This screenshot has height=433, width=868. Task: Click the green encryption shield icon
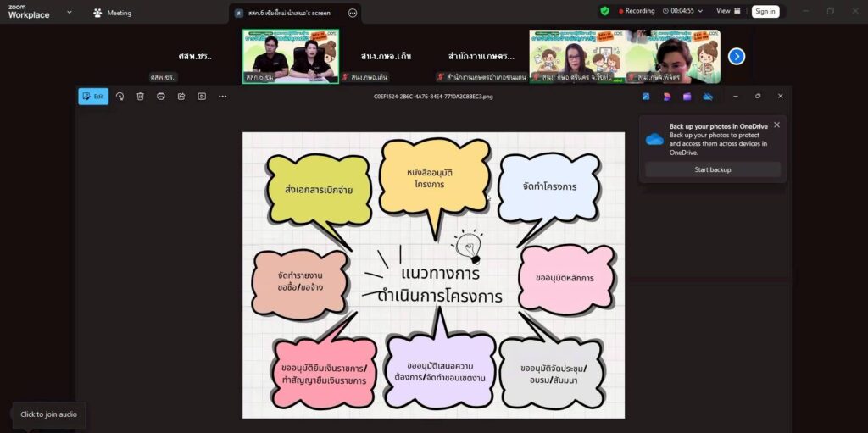click(604, 11)
